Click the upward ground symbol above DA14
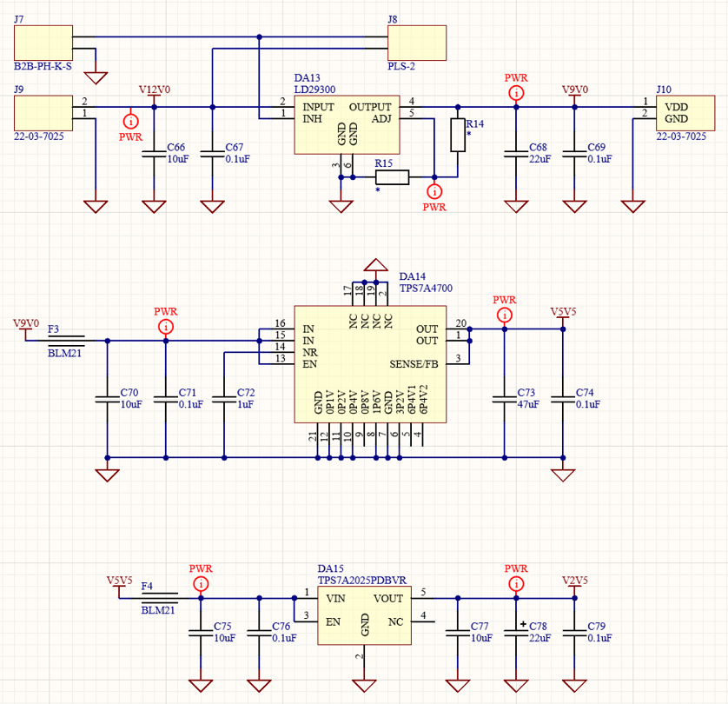This screenshot has width=728, height=704. [375, 264]
